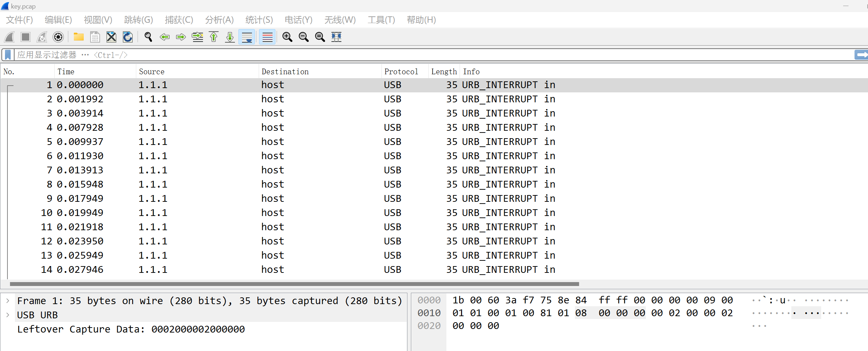The width and height of the screenshot is (868, 351).
Task: Open the 分析(A) menu
Action: pos(219,20)
